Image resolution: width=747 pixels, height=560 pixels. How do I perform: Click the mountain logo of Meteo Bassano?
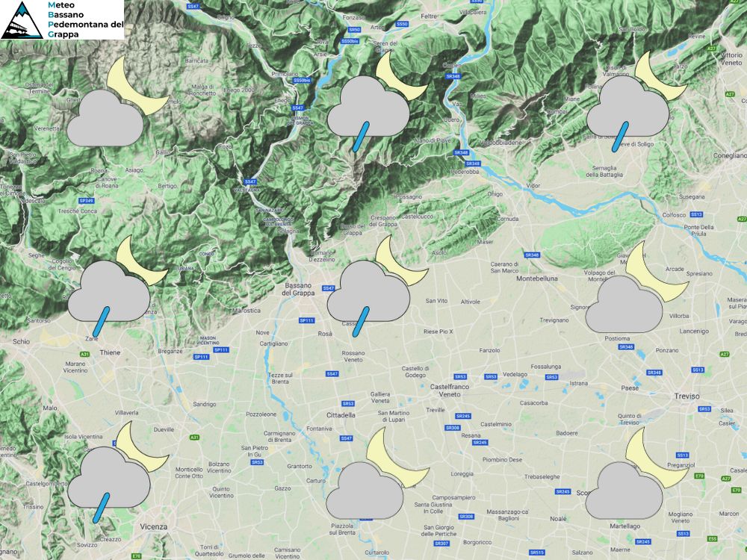coord(22,20)
